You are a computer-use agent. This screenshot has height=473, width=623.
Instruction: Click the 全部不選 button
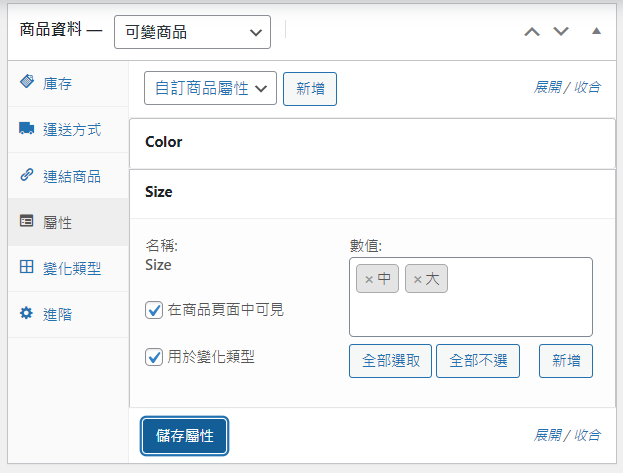pos(478,361)
